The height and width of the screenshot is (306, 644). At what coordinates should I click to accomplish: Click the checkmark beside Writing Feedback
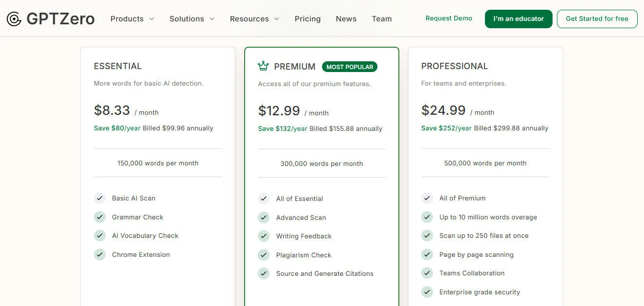click(263, 236)
